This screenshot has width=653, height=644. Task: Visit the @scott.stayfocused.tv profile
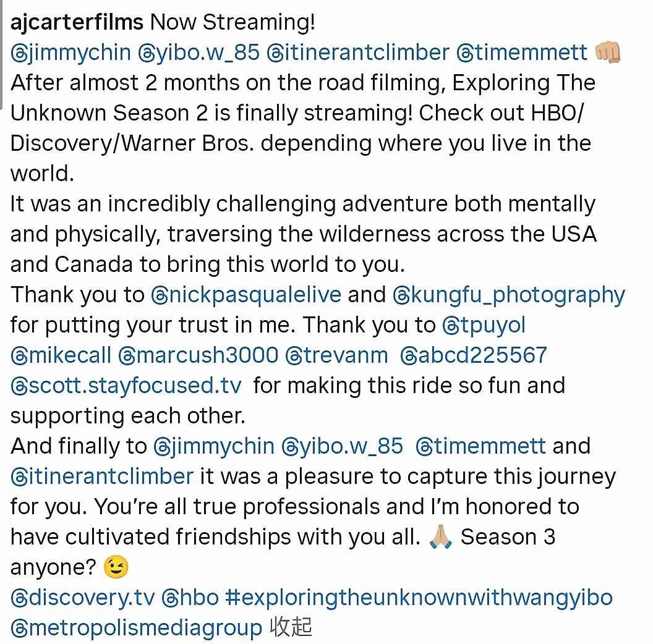coord(126,386)
